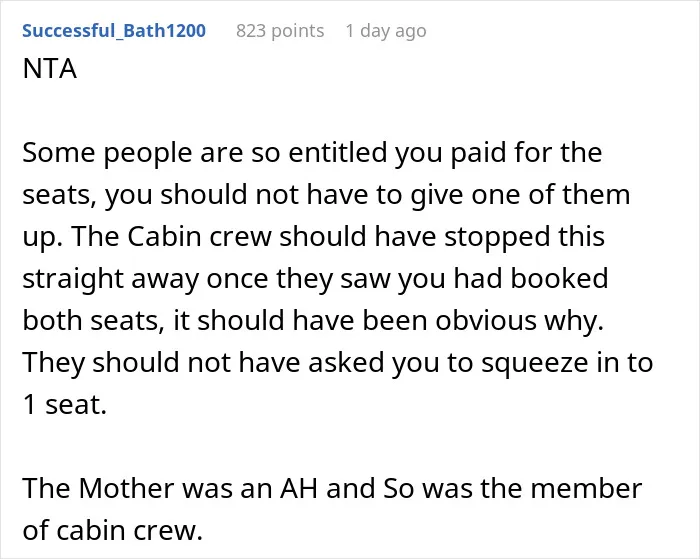Click the text "1 seat."
Image resolution: width=700 pixels, height=559 pixels.
(x=65, y=405)
